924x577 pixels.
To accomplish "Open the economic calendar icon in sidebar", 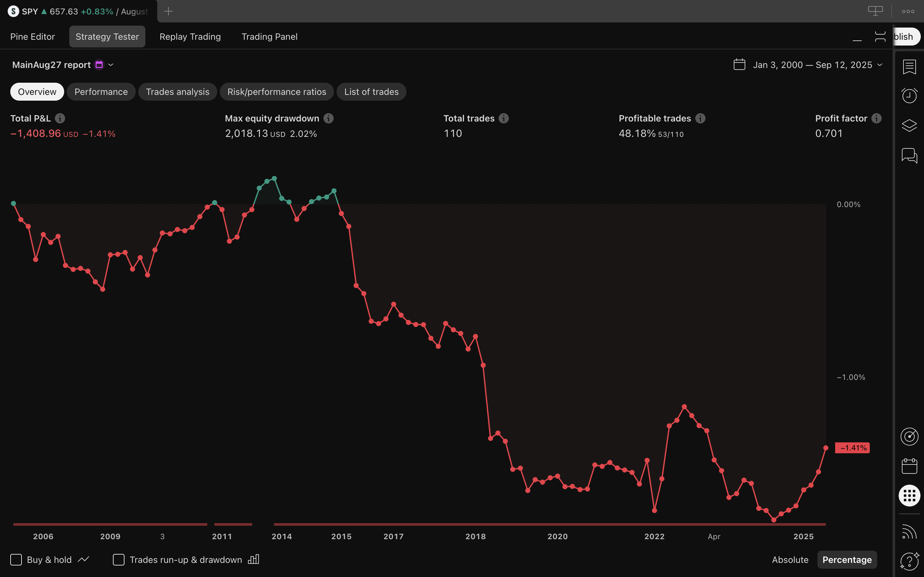I will point(909,466).
